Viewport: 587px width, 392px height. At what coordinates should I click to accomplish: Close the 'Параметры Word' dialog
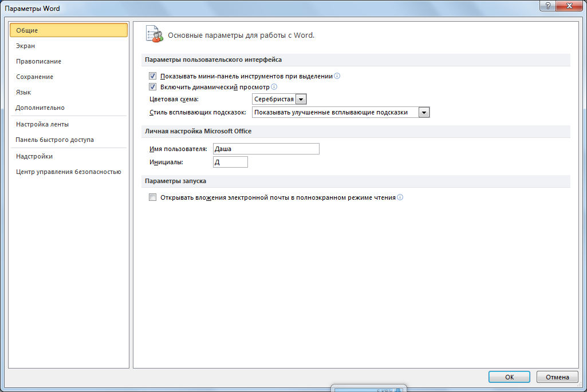(569, 6)
